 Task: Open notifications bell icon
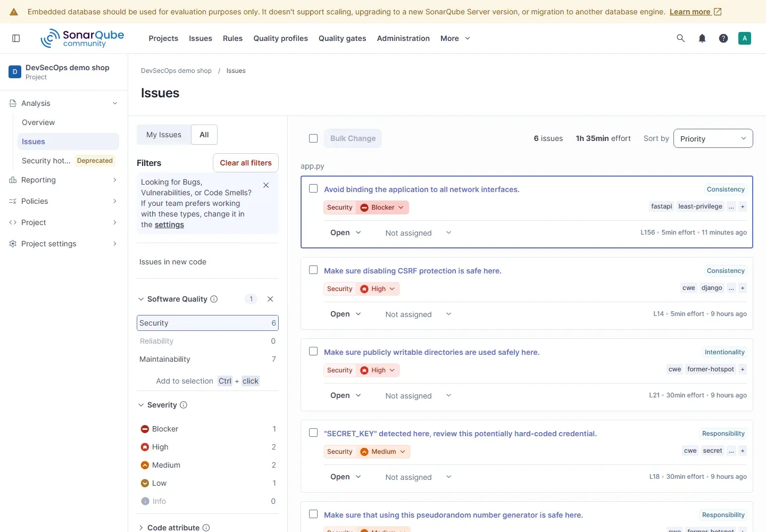coord(702,38)
